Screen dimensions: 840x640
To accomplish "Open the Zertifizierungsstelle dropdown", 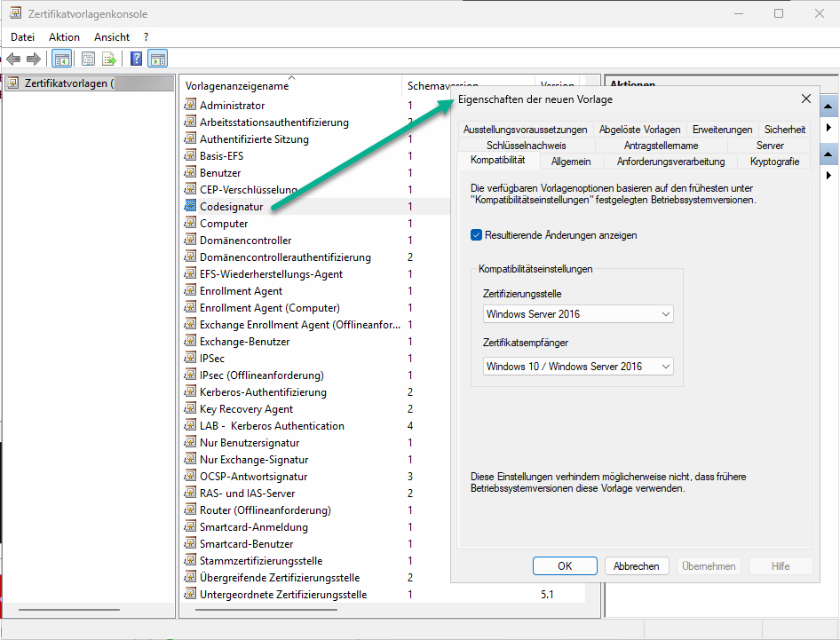I will click(x=578, y=314).
